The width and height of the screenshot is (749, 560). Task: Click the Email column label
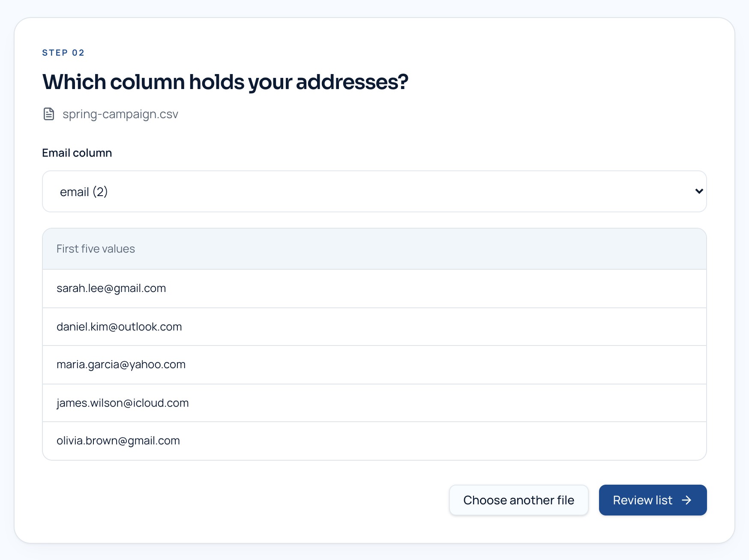pyautogui.click(x=77, y=153)
